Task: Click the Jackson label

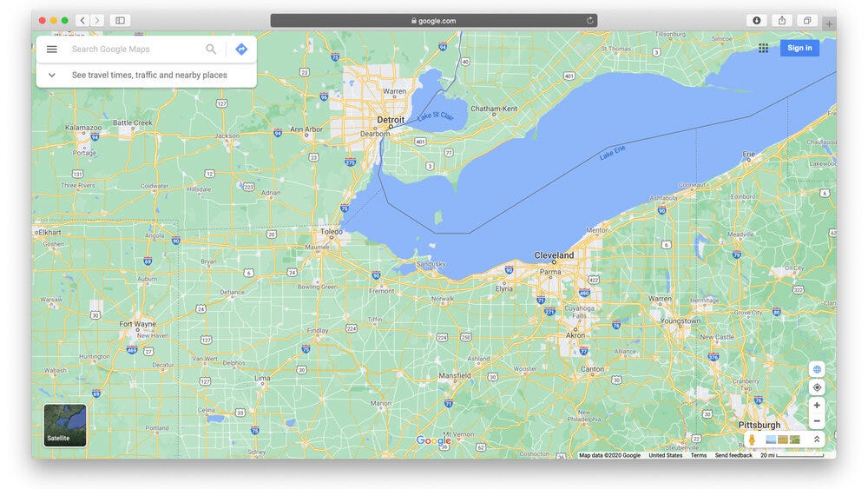Action: click(227, 135)
